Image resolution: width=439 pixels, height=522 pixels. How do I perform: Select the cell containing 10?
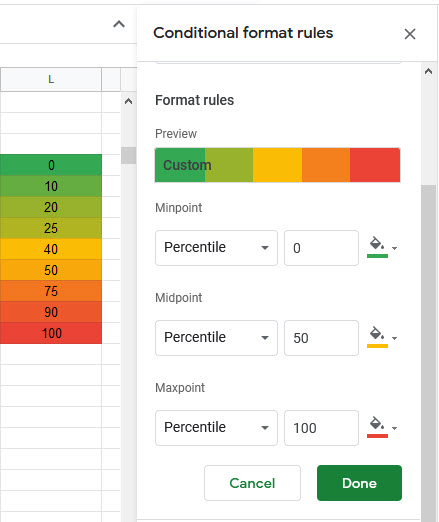coord(51,186)
